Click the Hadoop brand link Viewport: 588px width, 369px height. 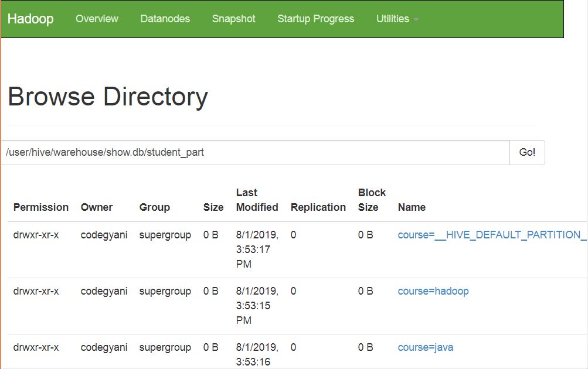point(30,19)
